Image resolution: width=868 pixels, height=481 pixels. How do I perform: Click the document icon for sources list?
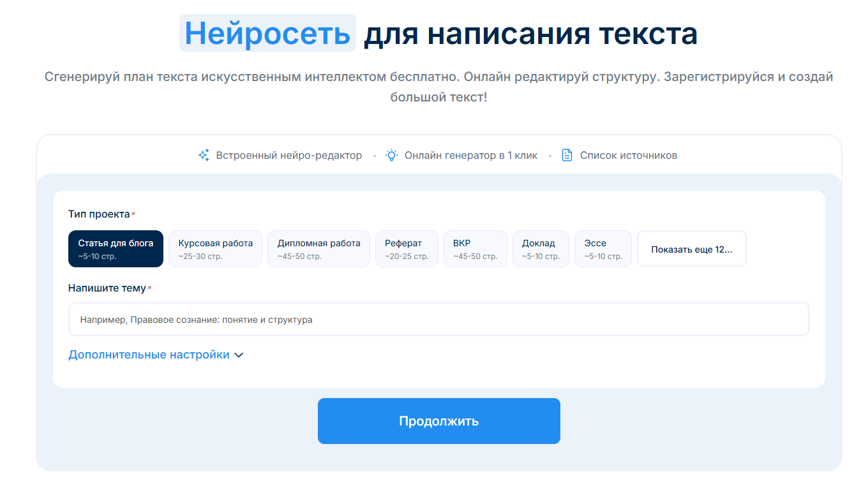(567, 155)
